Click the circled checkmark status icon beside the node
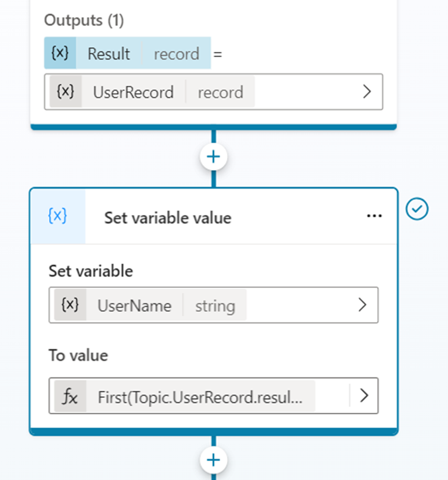 (x=418, y=209)
